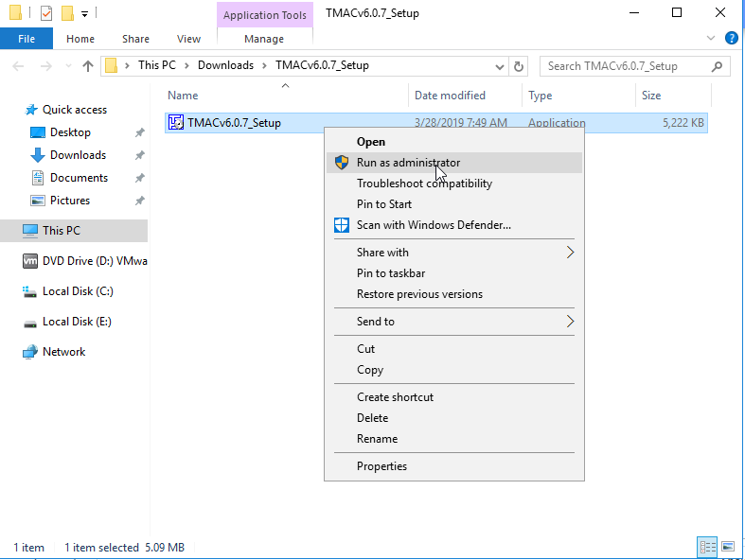
Task: Open Customize Quick Access Toolbar dropdown
Action: click(x=84, y=14)
